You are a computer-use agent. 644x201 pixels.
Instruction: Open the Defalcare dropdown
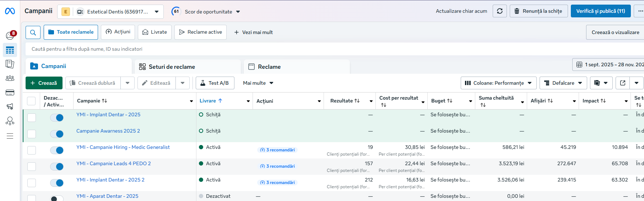563,83
